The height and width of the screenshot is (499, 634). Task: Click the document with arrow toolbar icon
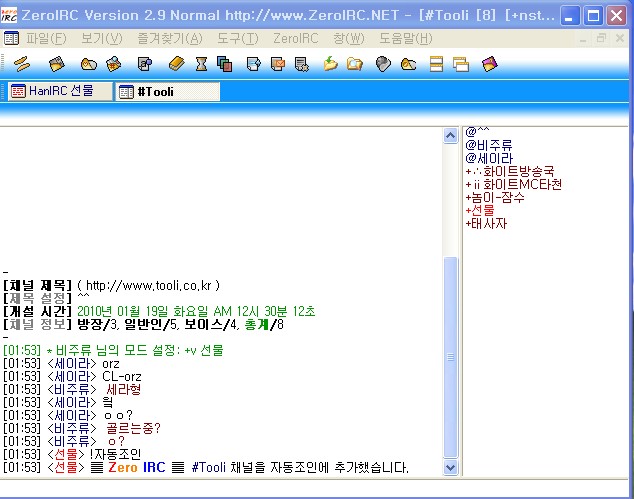coord(254,64)
